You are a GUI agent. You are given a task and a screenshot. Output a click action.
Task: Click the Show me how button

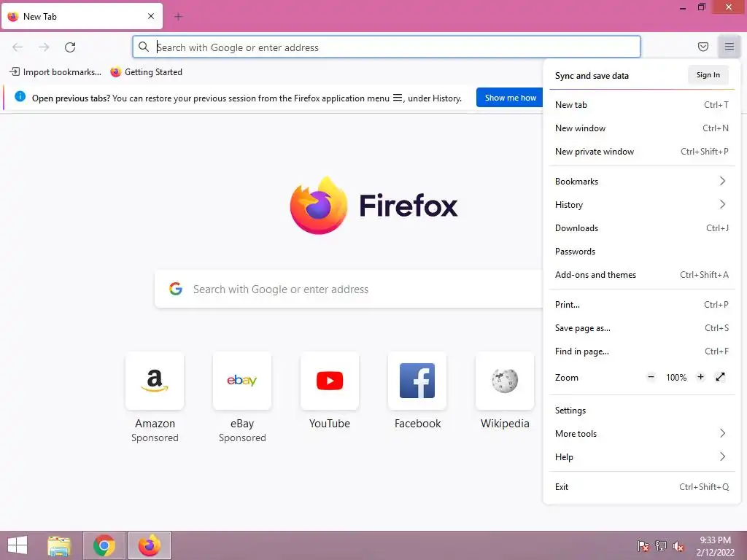coord(510,98)
